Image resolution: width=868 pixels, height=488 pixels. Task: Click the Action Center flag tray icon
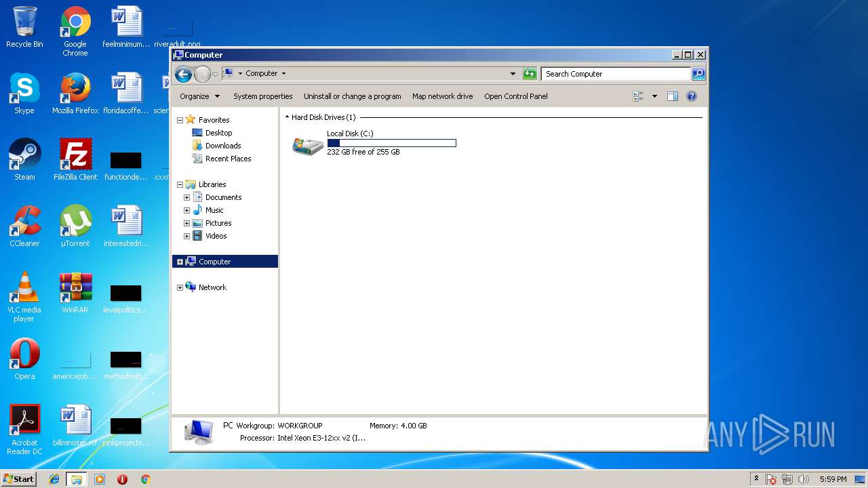(771, 479)
